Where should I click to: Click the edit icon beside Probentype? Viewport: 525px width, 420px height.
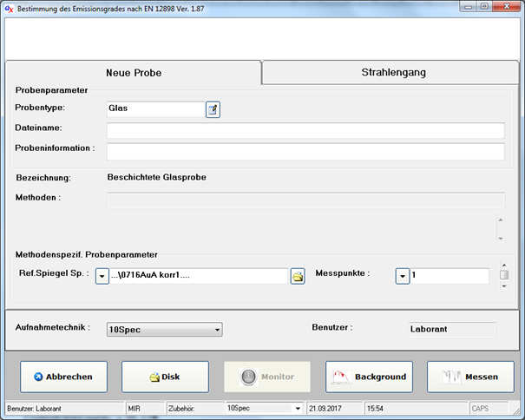click(x=213, y=109)
